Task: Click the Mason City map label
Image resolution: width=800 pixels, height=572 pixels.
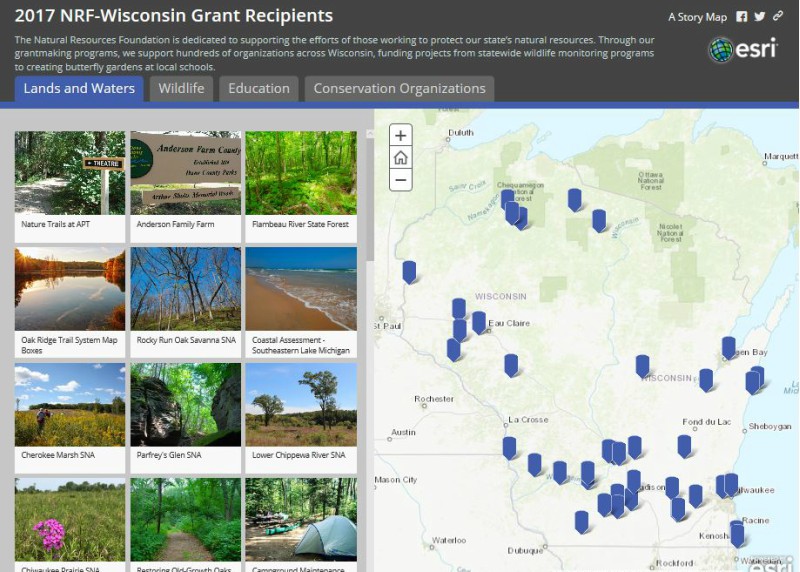Action: pyautogui.click(x=395, y=480)
